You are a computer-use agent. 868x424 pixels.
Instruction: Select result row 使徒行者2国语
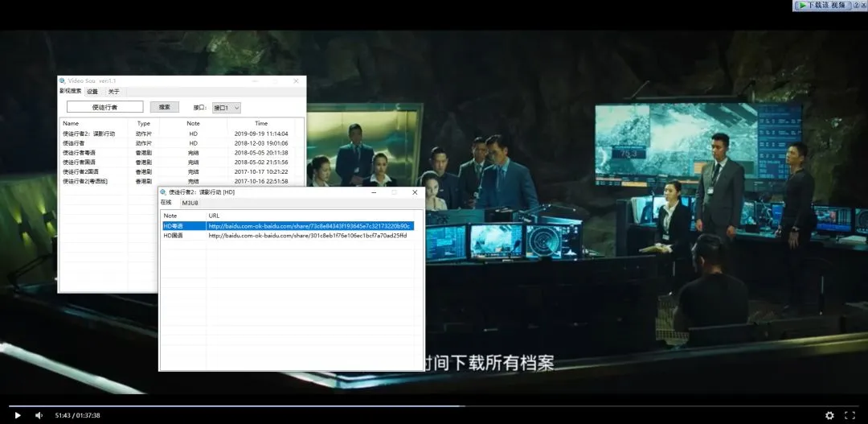click(177, 171)
